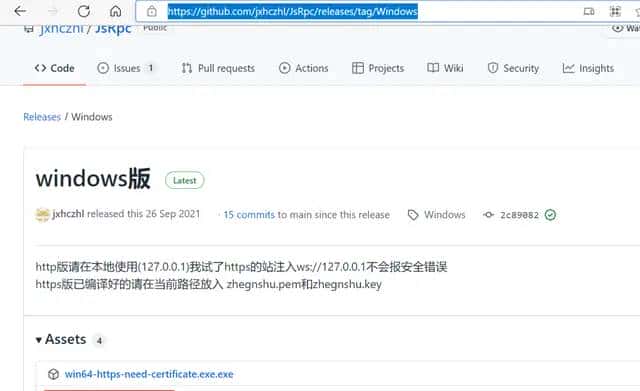Open the QR/apps grid icon in address bar

pos(615,11)
